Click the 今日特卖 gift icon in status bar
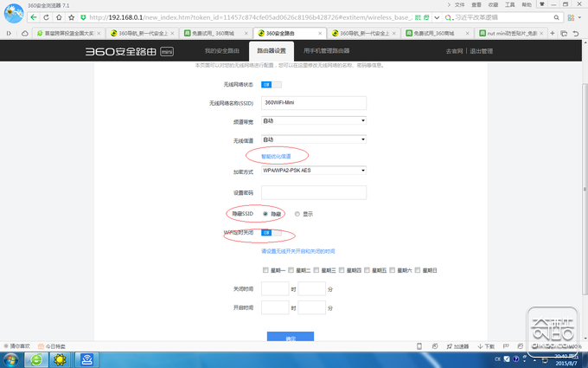 point(52,346)
